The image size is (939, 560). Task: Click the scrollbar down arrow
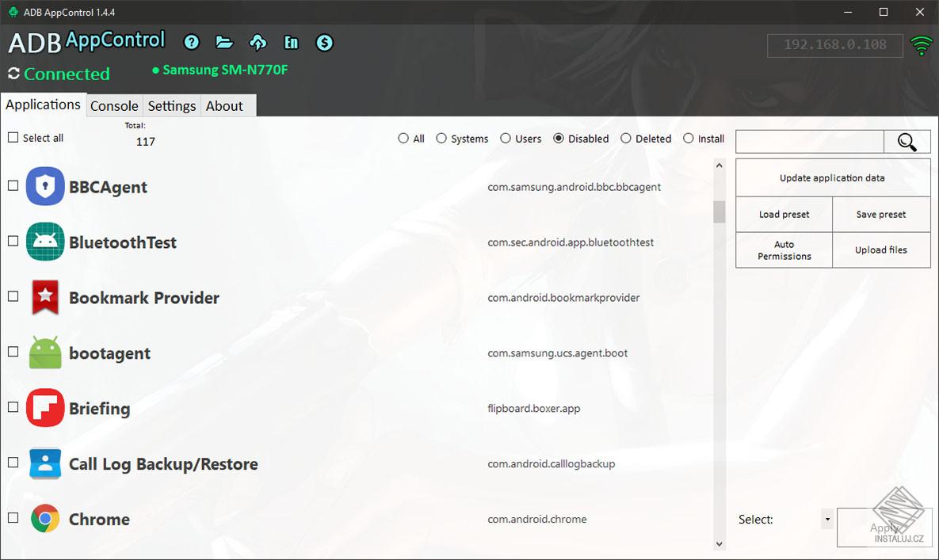click(720, 544)
